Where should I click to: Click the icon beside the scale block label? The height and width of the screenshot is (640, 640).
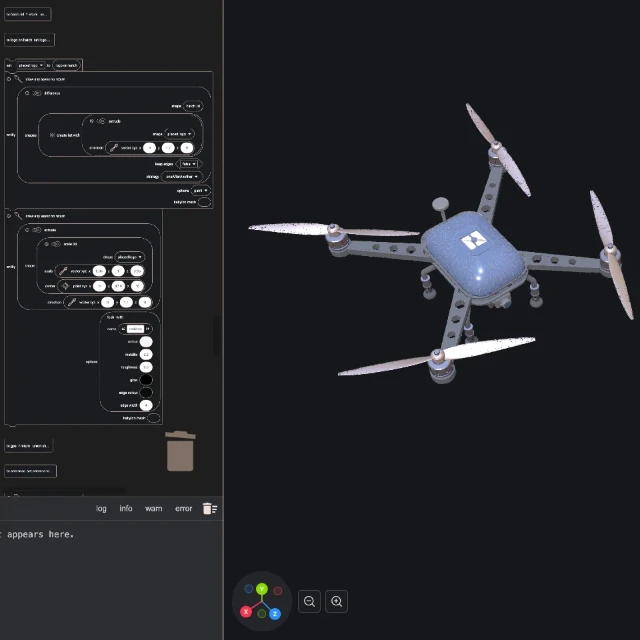click(x=56, y=244)
